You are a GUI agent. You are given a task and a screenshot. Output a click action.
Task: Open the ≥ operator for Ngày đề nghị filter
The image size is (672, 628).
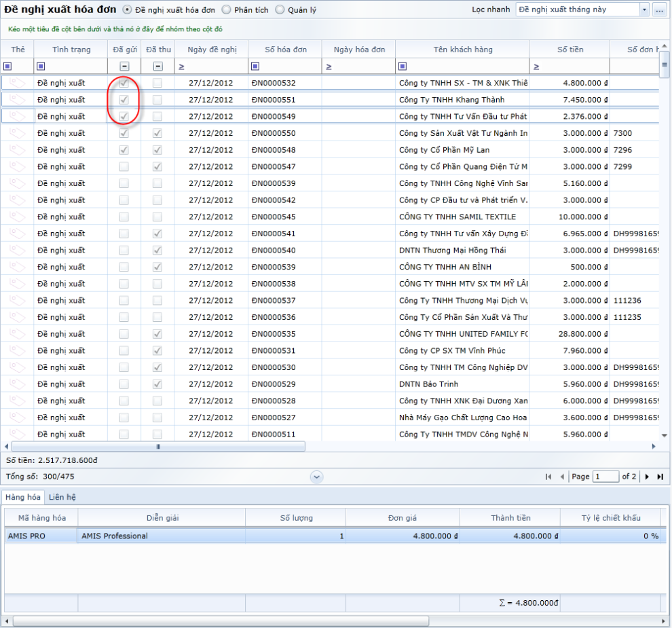tap(181, 67)
